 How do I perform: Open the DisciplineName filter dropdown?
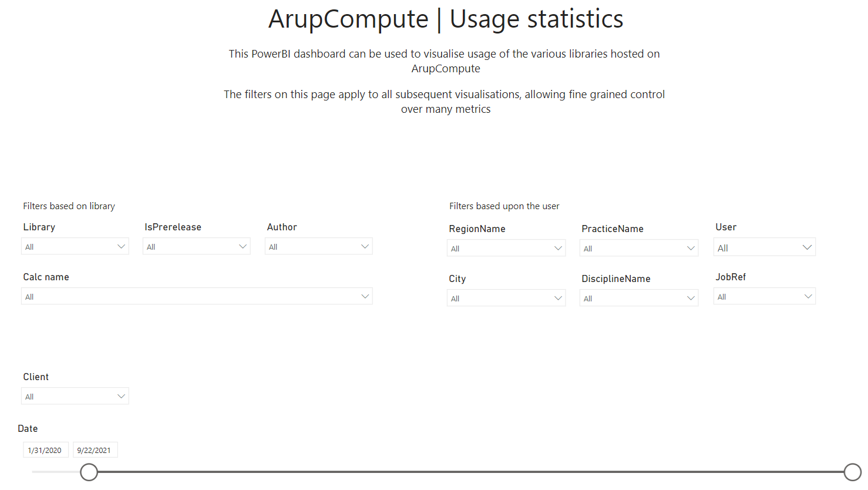639,298
